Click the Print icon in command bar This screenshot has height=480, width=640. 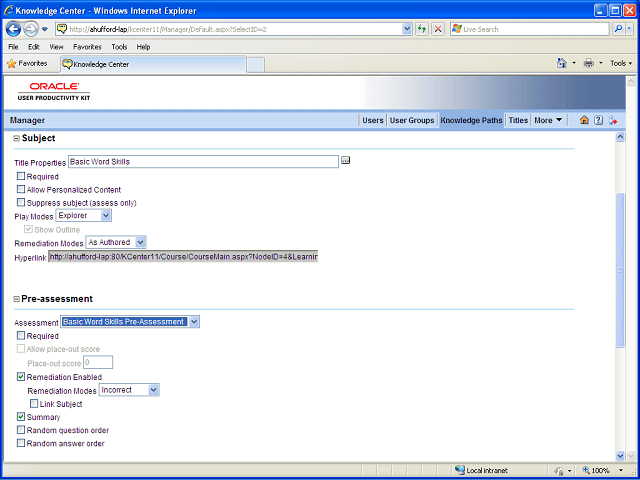(589, 63)
